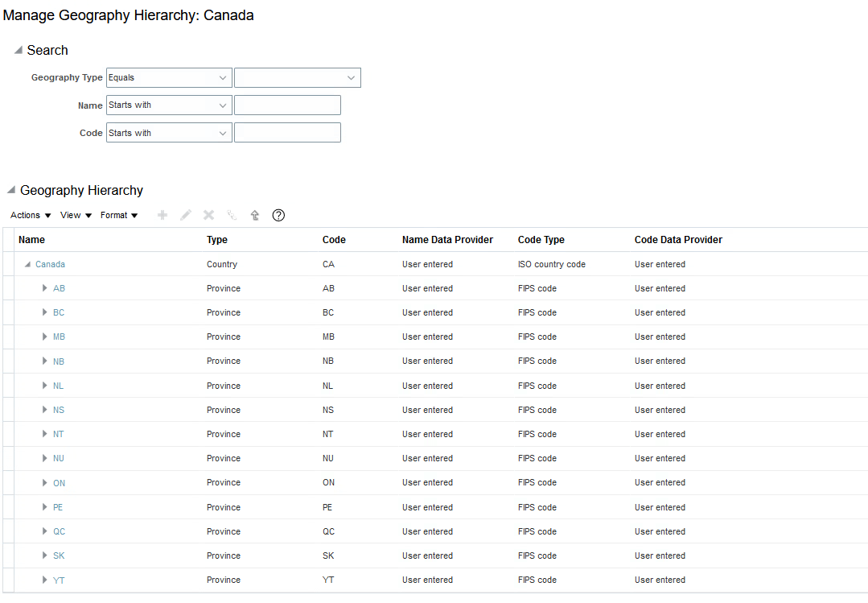Select the 'ISO country code' cell
This screenshot has height=603, width=868.
point(551,264)
